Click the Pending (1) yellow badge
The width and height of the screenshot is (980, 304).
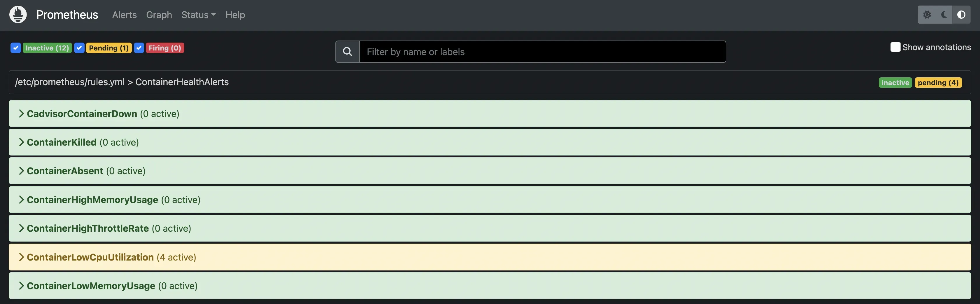click(x=109, y=48)
